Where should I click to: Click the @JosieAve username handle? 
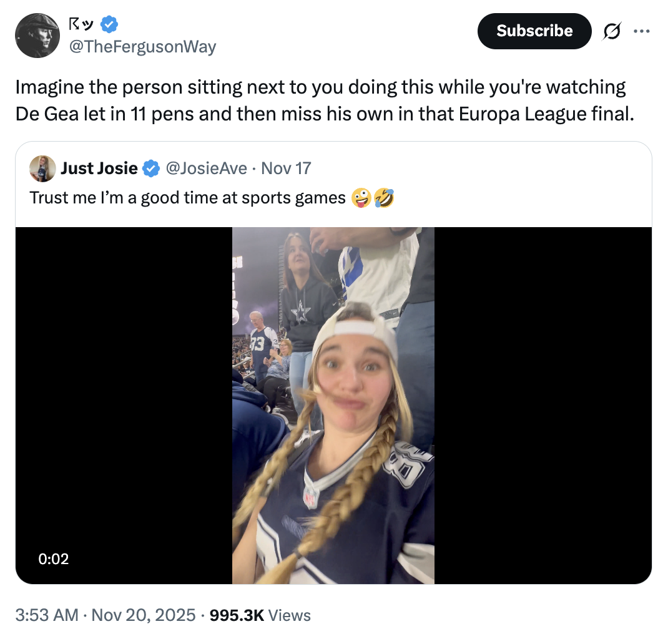[206, 168]
